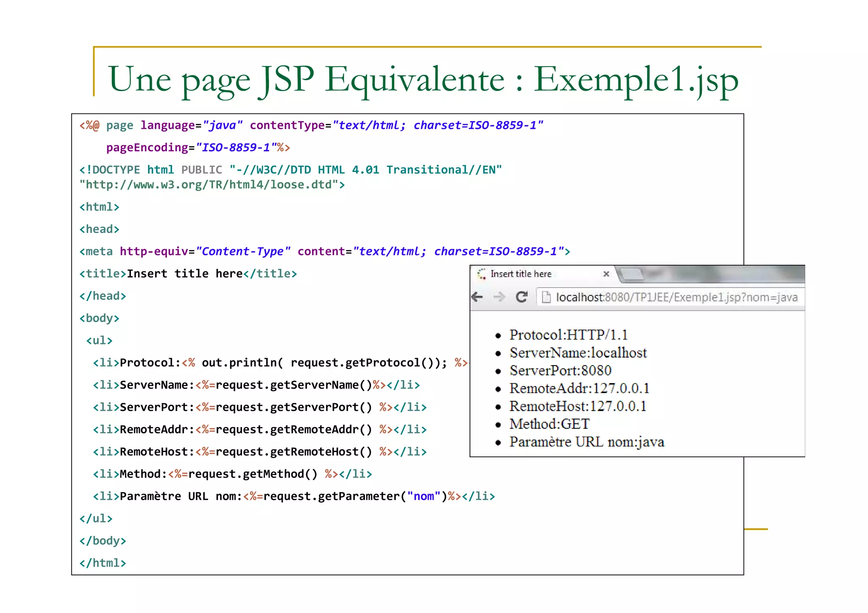Click the request.getRemoteAddr() code line
The height and width of the screenshot is (613, 868).
pos(260,430)
